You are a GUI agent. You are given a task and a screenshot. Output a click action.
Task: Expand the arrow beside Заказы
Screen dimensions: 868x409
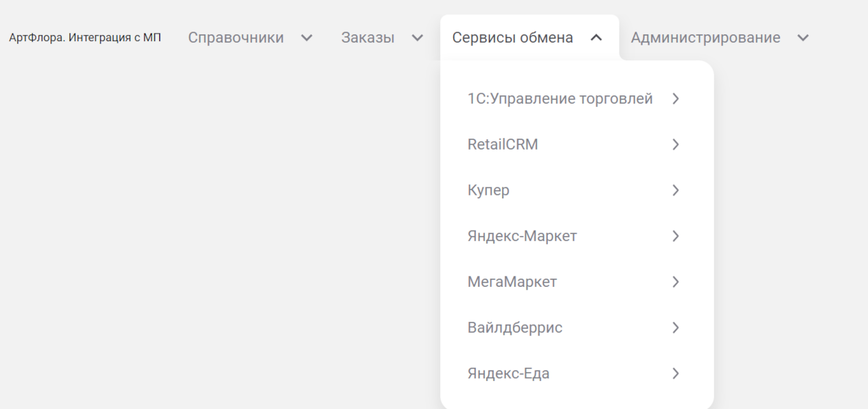[418, 38]
